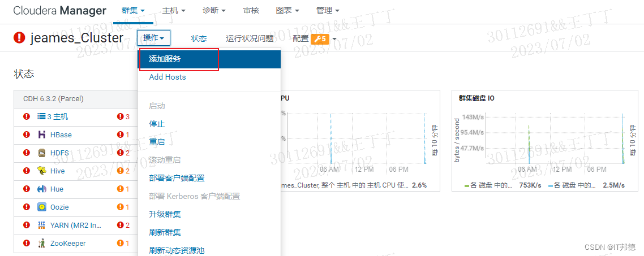The width and height of the screenshot is (644, 256).
Task: Click the 2.5M/s disk write value
Action: pos(613,185)
